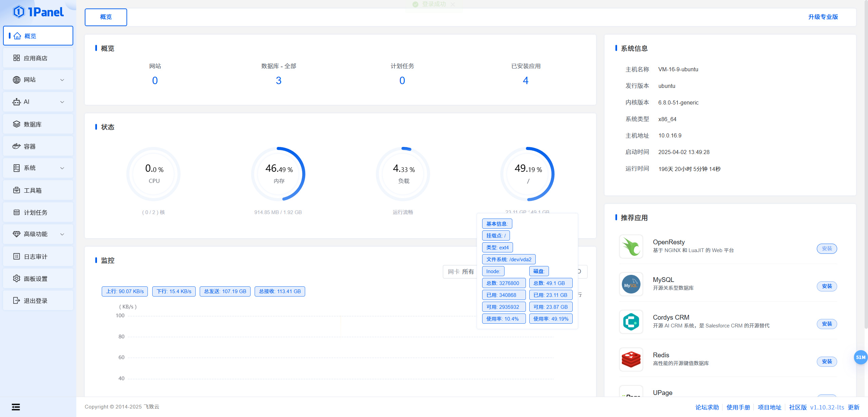Click the Logout (退出登录) icon
This screenshot has width=868, height=417.
[16, 301]
